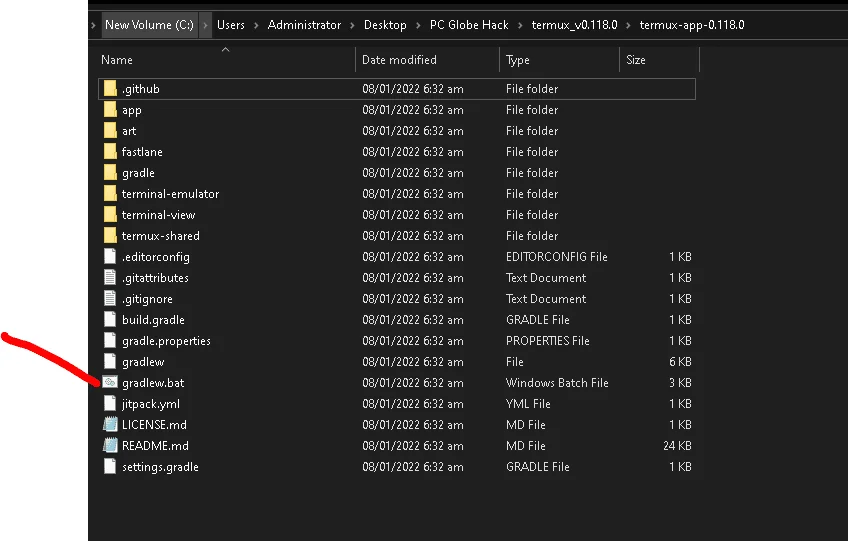Select the LICENSE.md file name
848x541 pixels.
(x=154, y=425)
